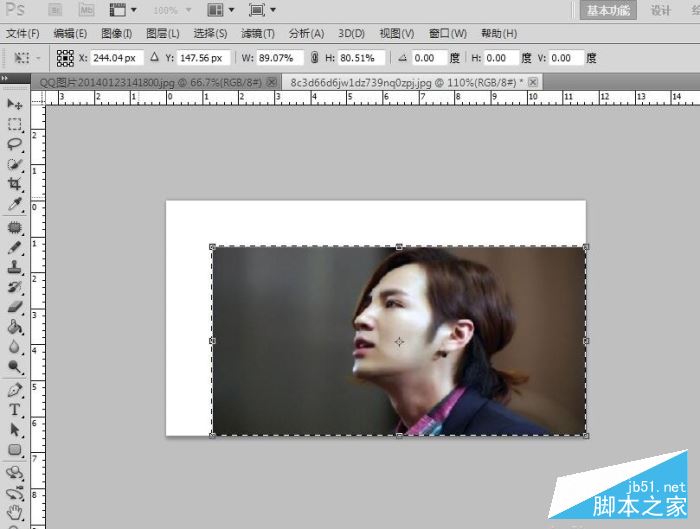Screen dimensions: 700x529
Task: Choose the Eraser tool
Action: point(15,307)
